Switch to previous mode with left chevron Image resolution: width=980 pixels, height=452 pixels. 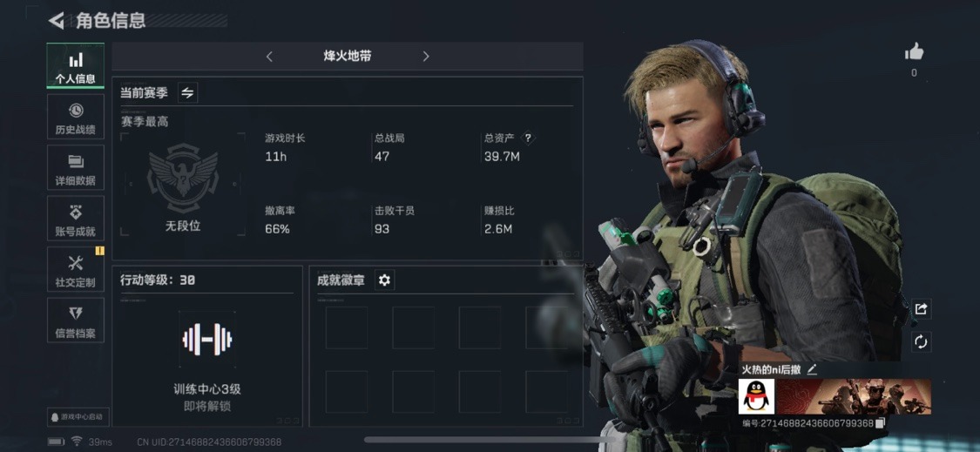pos(269,57)
